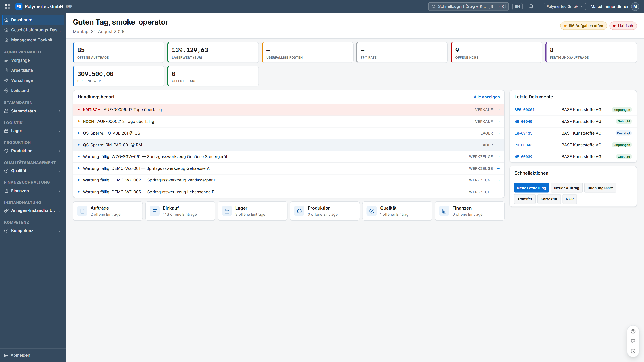Image resolution: width=644 pixels, height=362 pixels.
Task: Click the Qualität card checkmark icon
Action: (372, 211)
